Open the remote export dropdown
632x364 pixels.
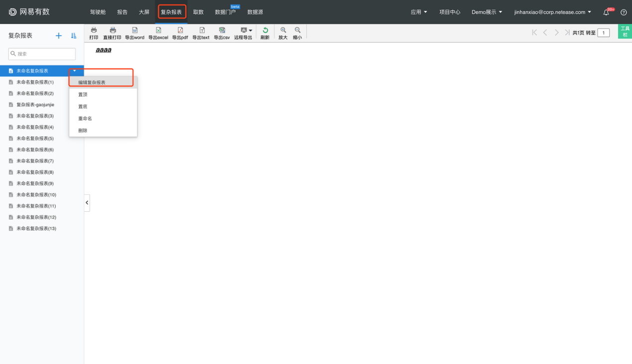click(x=243, y=33)
